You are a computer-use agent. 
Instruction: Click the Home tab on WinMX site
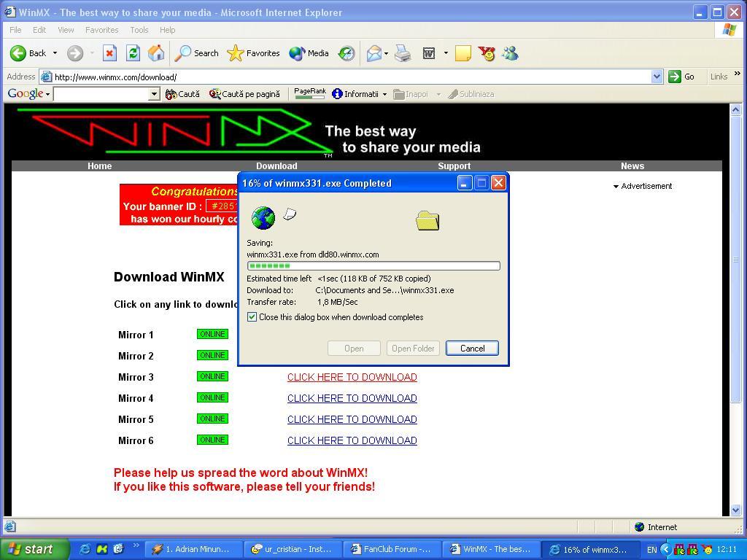99,166
